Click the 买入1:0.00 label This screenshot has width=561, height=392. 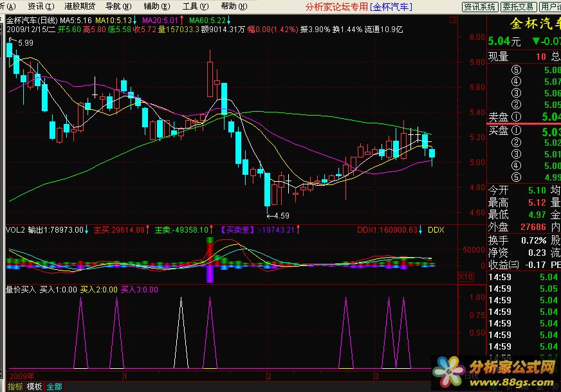pyautogui.click(x=59, y=289)
